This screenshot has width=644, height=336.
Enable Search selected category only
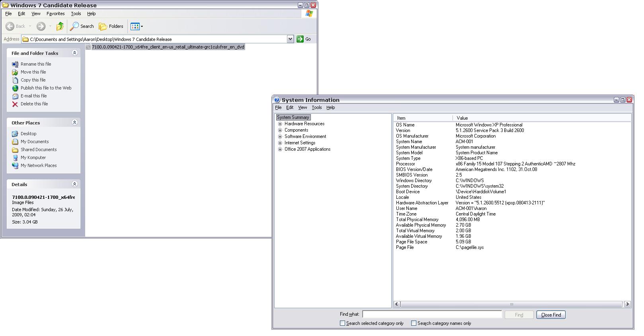pyautogui.click(x=342, y=323)
